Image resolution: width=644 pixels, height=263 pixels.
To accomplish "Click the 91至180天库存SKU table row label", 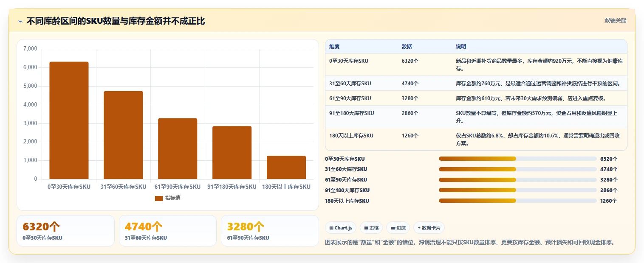I will click(352, 113).
